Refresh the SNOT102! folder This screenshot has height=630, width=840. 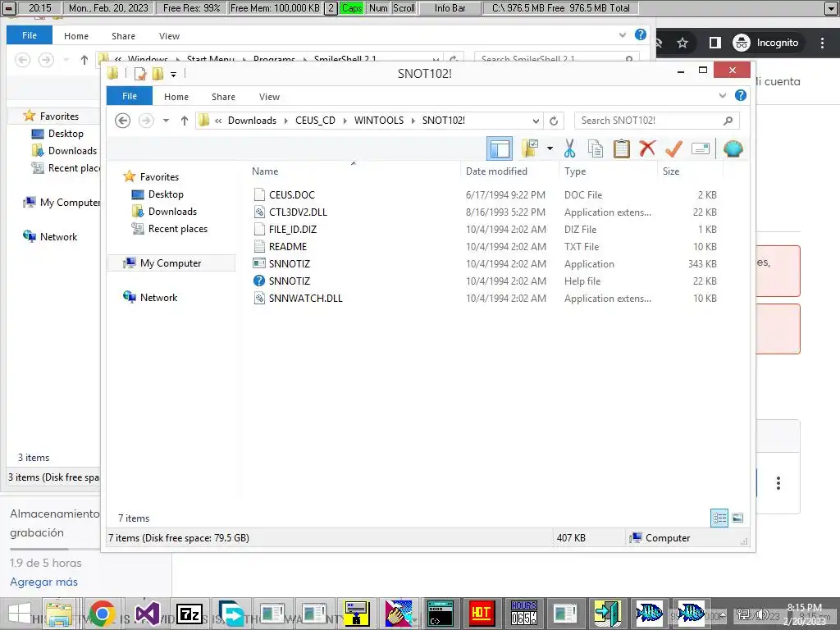(554, 121)
